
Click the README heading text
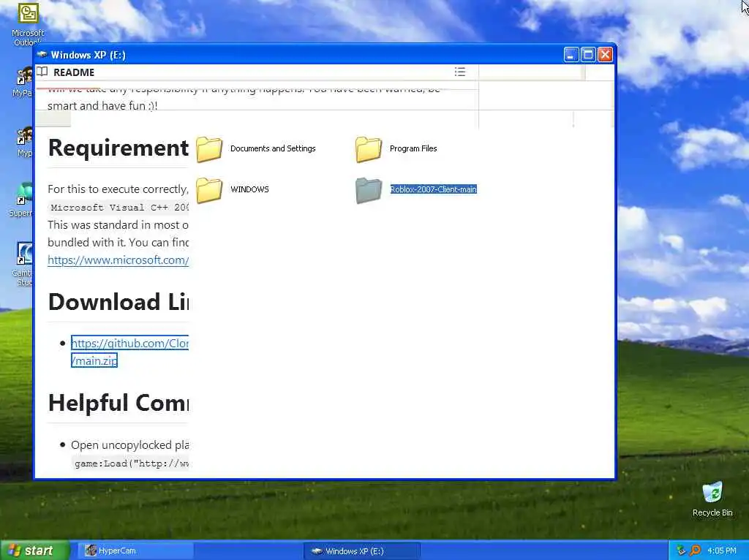click(74, 72)
